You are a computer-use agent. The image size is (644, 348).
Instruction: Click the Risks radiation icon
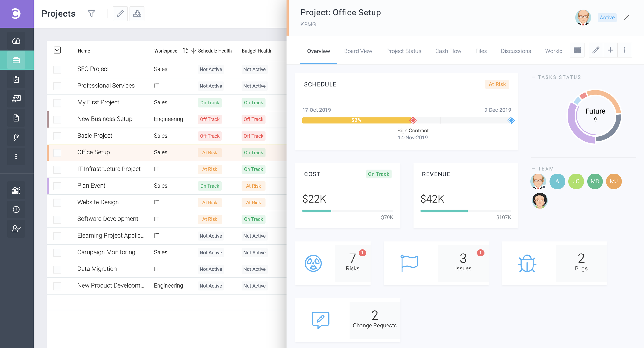pyautogui.click(x=313, y=263)
